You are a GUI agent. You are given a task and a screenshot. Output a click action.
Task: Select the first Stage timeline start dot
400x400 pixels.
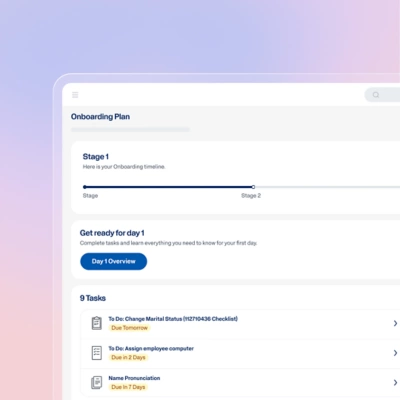pos(85,187)
